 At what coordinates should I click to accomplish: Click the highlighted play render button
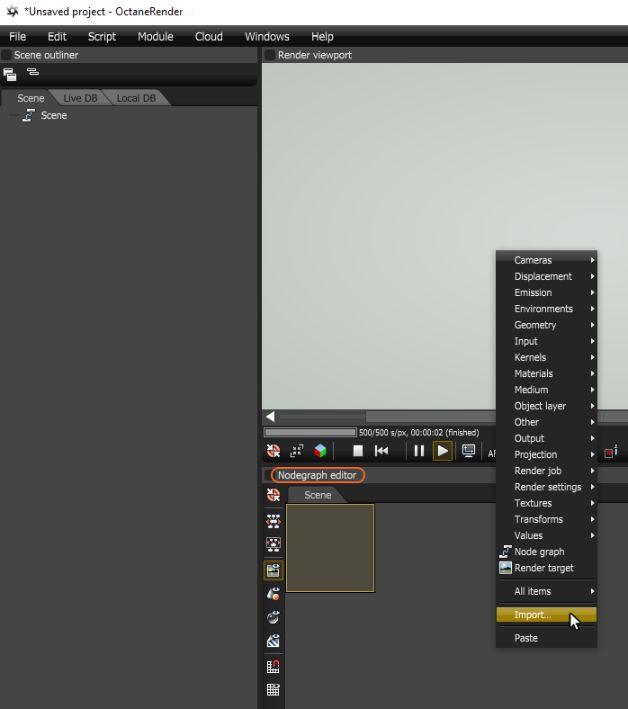point(442,451)
